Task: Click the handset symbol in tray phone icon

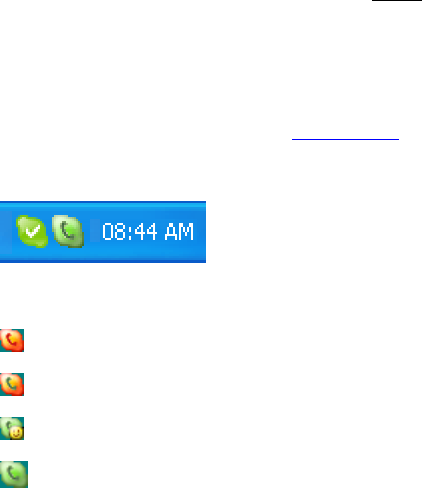Action: 67,231
